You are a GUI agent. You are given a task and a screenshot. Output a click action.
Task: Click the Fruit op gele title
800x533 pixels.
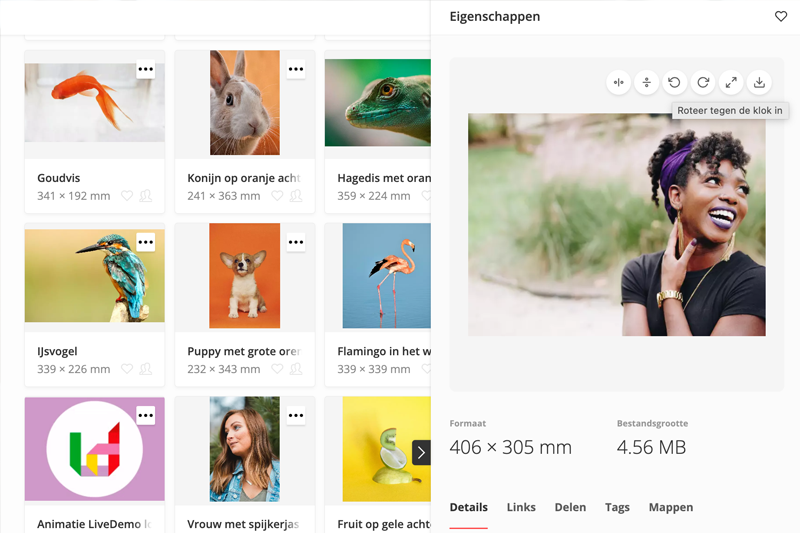384,524
